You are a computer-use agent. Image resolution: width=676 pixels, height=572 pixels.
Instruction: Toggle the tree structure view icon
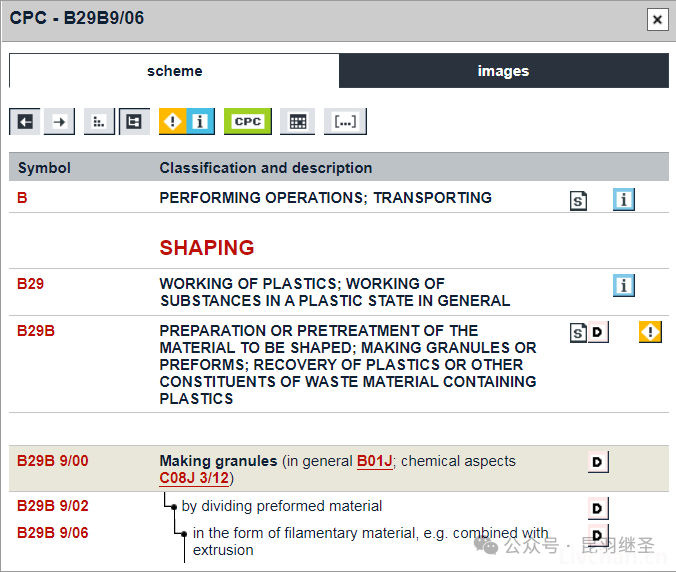134,122
